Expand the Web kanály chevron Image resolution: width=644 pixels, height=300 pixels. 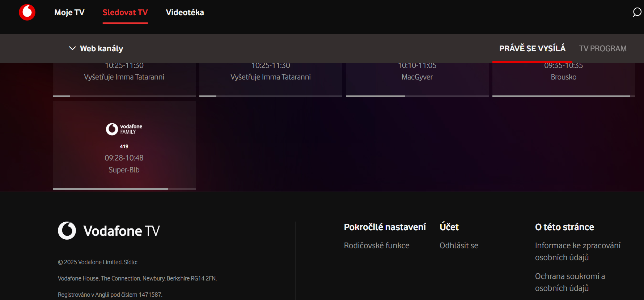[x=72, y=48]
